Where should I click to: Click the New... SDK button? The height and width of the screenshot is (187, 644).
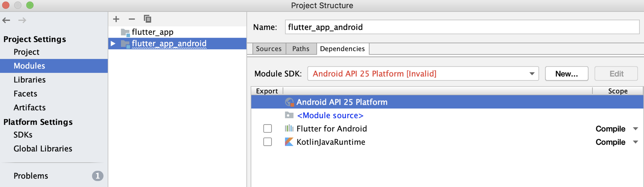click(x=566, y=74)
